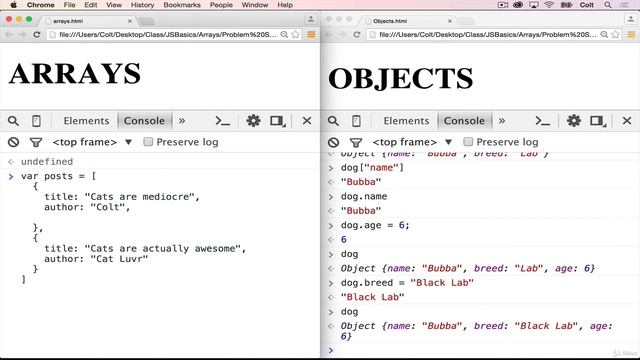Image resolution: width=640 pixels, height=360 pixels.
Task: Open the Apple menu
Action: (x=13, y=5)
